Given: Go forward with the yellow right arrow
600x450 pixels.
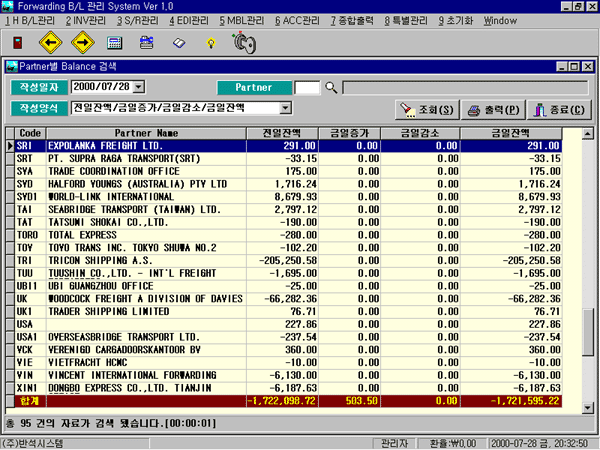Looking at the screenshot, I should 83,42.
